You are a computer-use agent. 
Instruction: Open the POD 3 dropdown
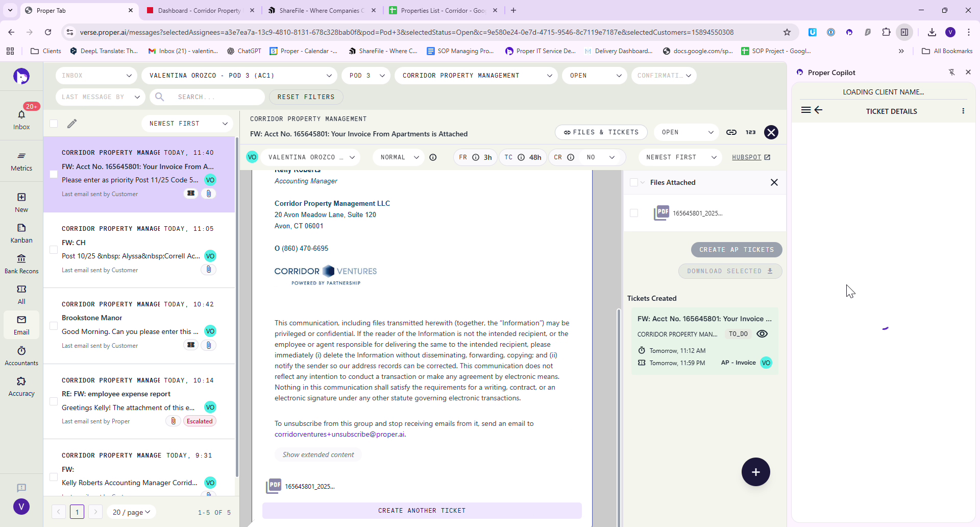pyautogui.click(x=366, y=76)
